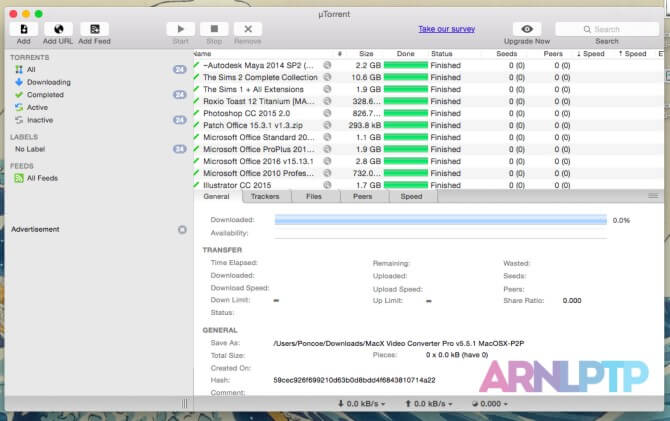Viewport: 670px width, 421px height.
Task: Open the Files tab
Action: (x=314, y=197)
